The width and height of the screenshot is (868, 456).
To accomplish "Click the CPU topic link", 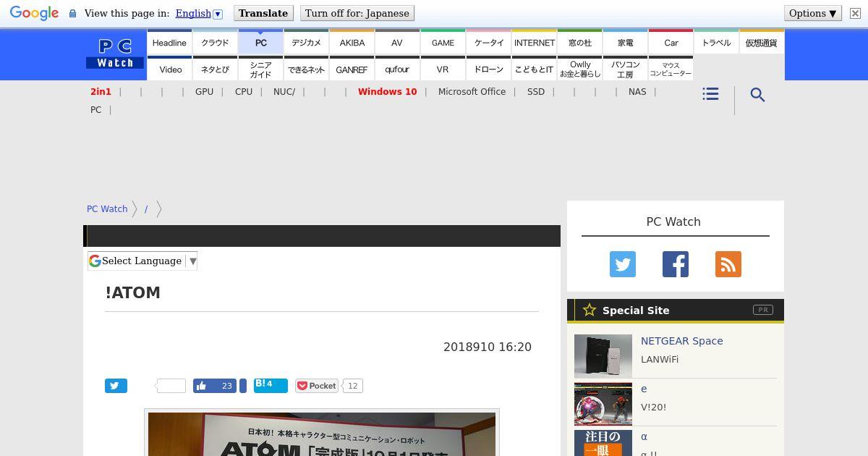I will [244, 91].
